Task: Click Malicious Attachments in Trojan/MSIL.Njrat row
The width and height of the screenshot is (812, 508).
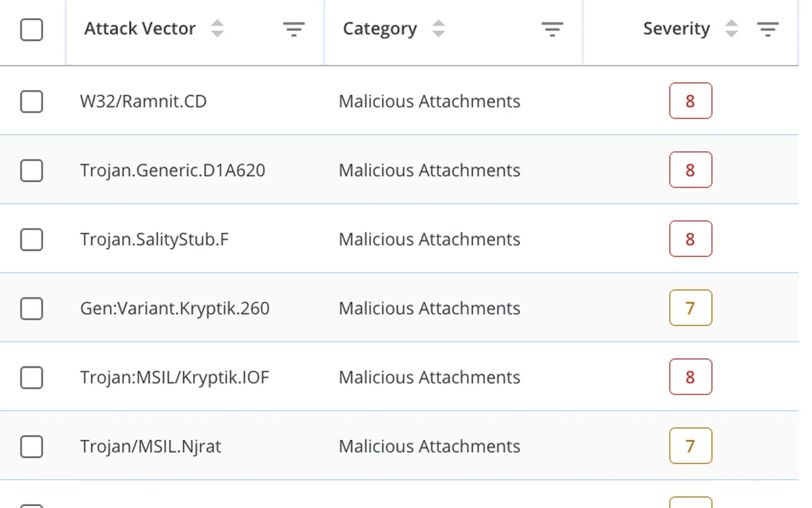Action: pos(429,447)
